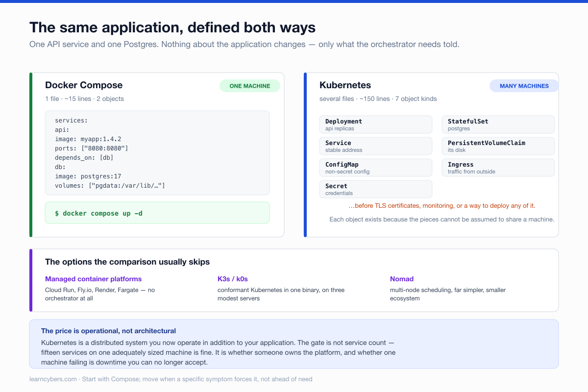Click the ONE MACHINE badge

(x=250, y=86)
